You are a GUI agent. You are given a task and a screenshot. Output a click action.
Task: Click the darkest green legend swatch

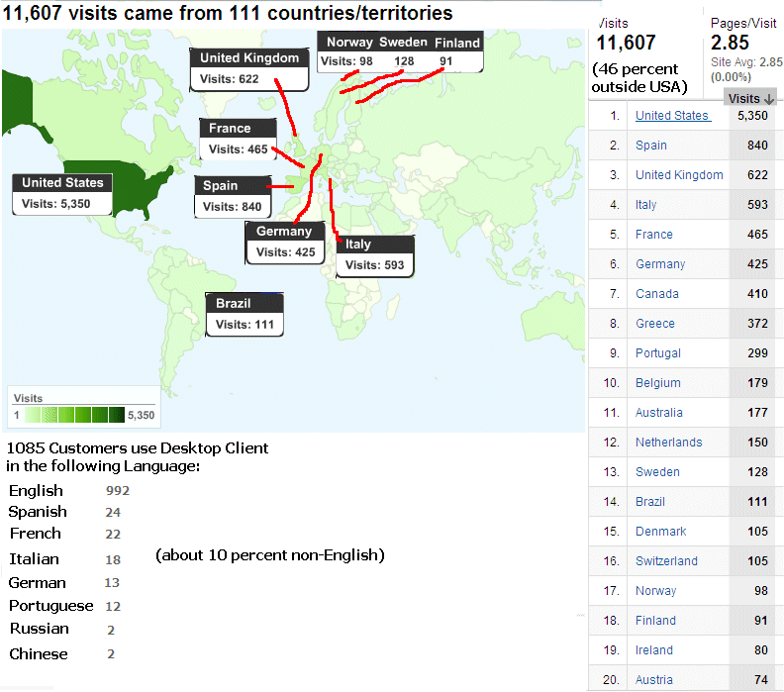tap(117, 415)
